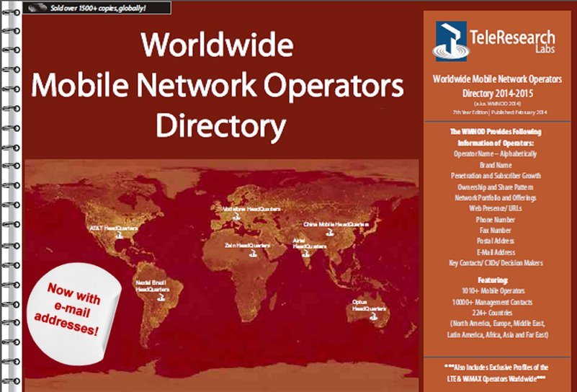Click '224+ Countries' text
This screenshot has width=577, height=392.
[x=492, y=313]
